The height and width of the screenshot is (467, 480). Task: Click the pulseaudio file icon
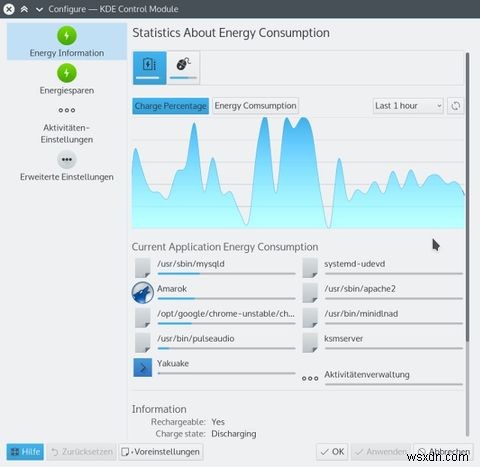click(143, 342)
